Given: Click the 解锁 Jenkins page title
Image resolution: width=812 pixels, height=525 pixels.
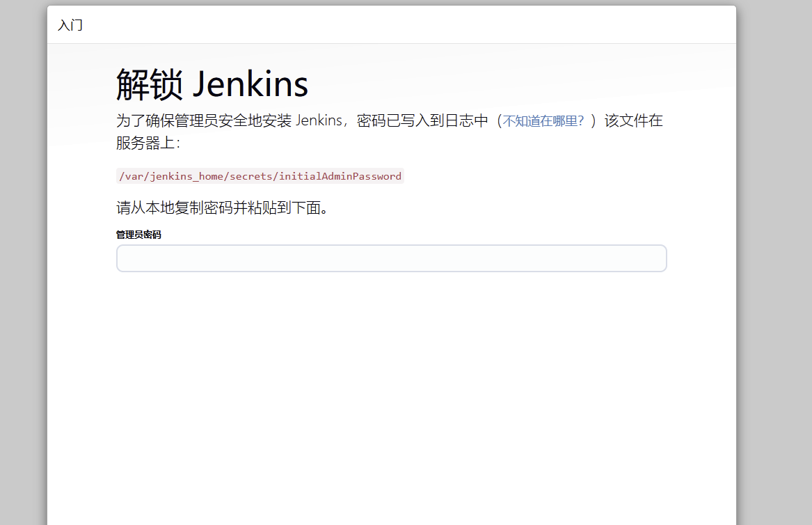Looking at the screenshot, I should 211,83.
